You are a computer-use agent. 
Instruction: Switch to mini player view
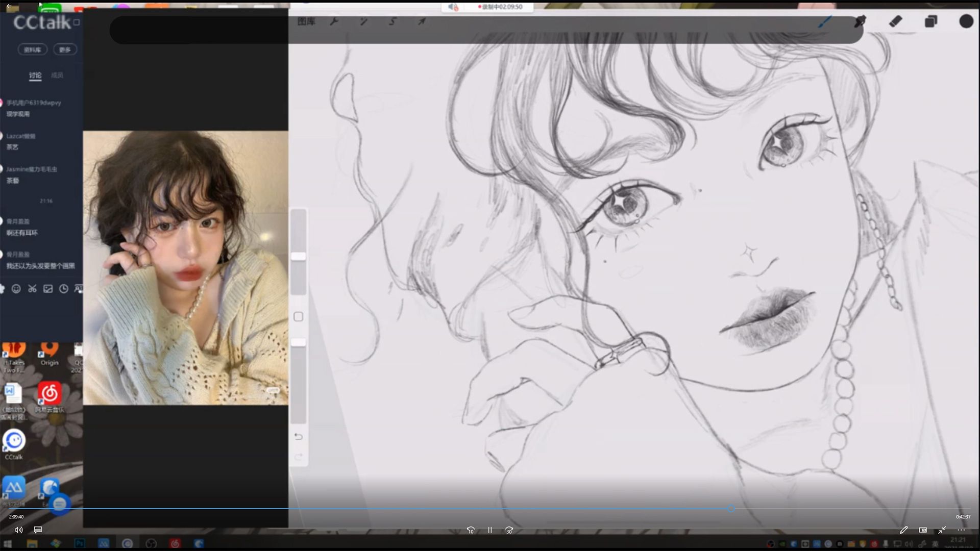[923, 530]
